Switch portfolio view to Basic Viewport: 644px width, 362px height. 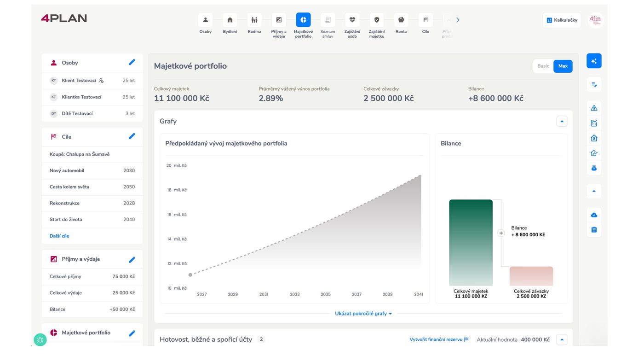(543, 66)
